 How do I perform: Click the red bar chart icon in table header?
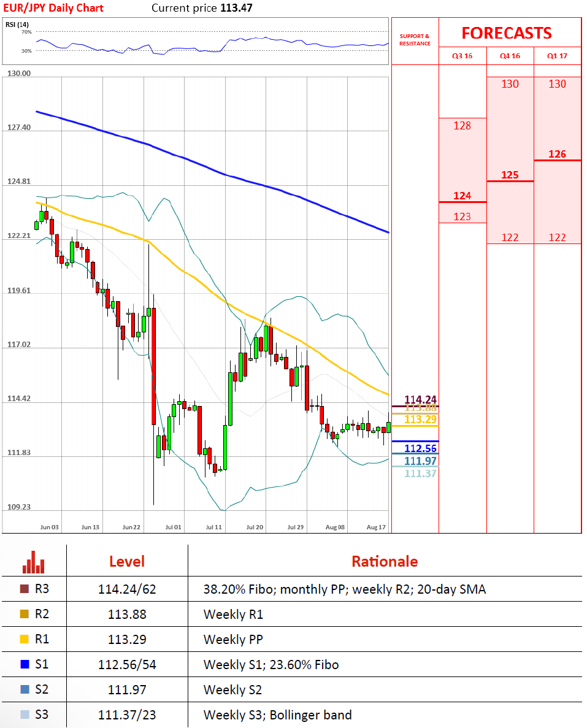pyautogui.click(x=33, y=561)
